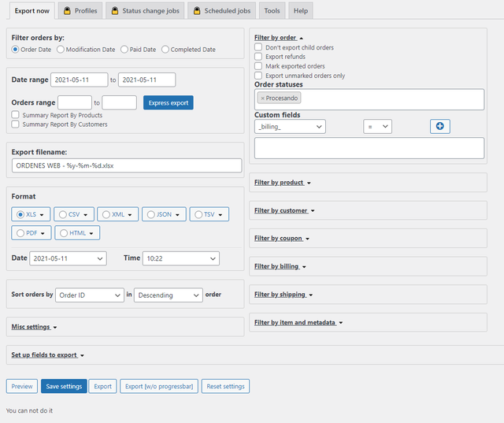Open the _billing_ custom field dropdown
504x423 pixels.
290,126
